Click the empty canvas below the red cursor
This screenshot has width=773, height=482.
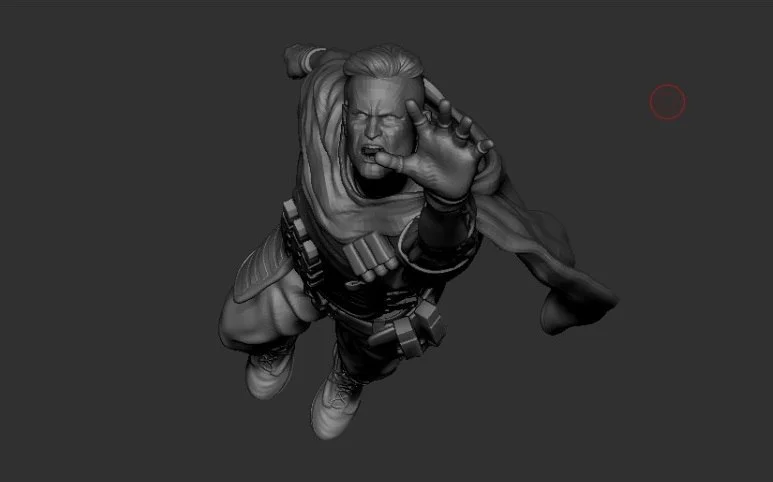click(x=667, y=250)
